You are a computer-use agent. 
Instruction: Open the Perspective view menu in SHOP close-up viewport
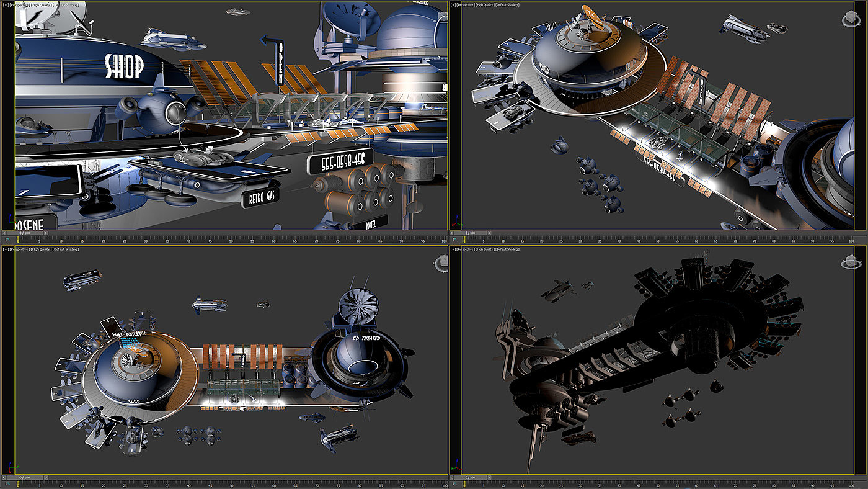point(19,5)
